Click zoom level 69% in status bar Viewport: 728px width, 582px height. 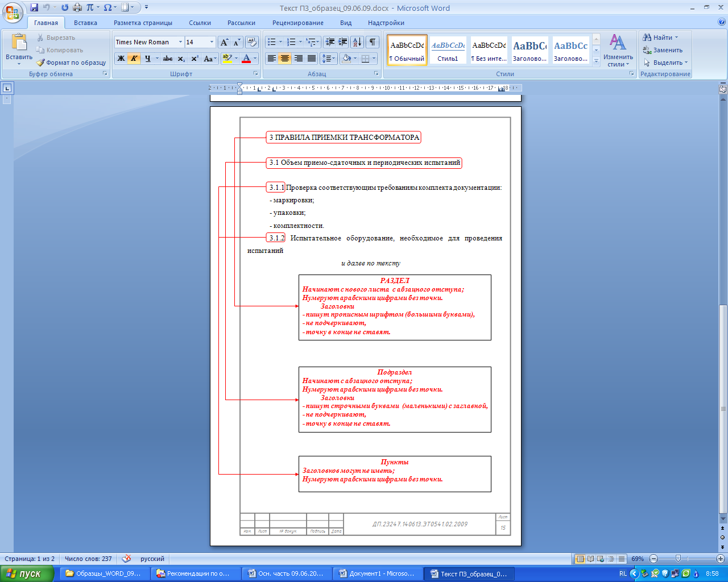638,559
